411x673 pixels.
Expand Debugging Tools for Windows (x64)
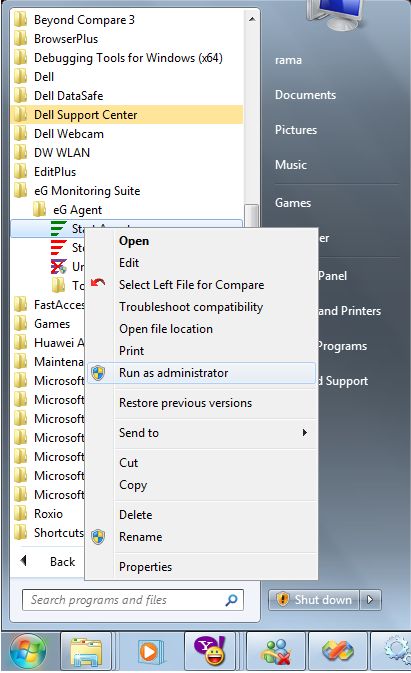click(x=127, y=58)
